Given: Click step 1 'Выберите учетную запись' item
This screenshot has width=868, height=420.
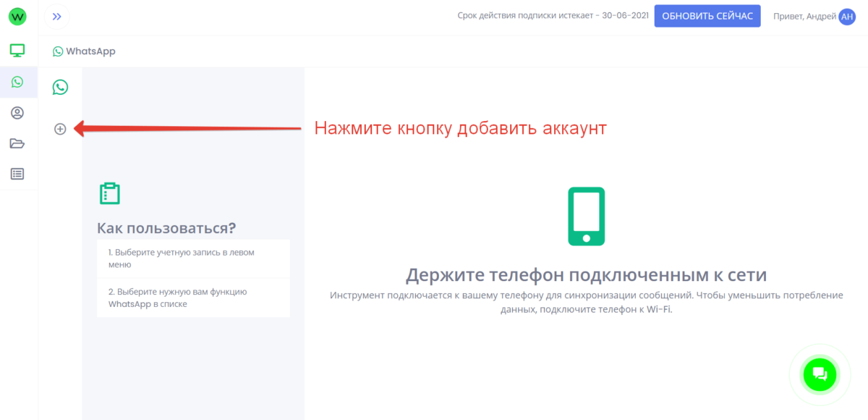Looking at the screenshot, I should pyautogui.click(x=193, y=259).
